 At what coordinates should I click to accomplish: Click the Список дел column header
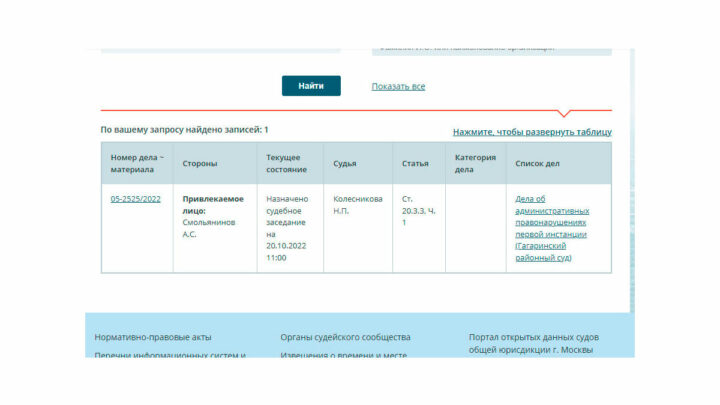tap(559, 163)
